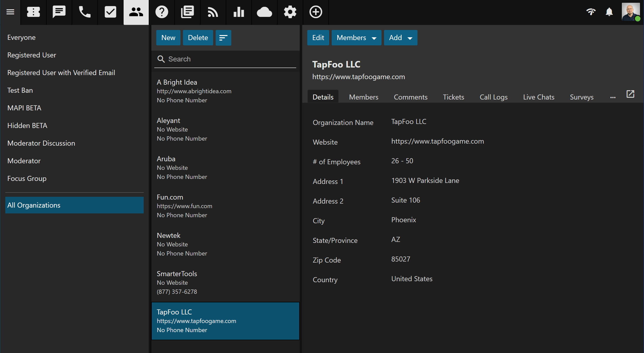644x353 pixels.
Task: Select the Hidden BETA group
Action: tap(74, 125)
